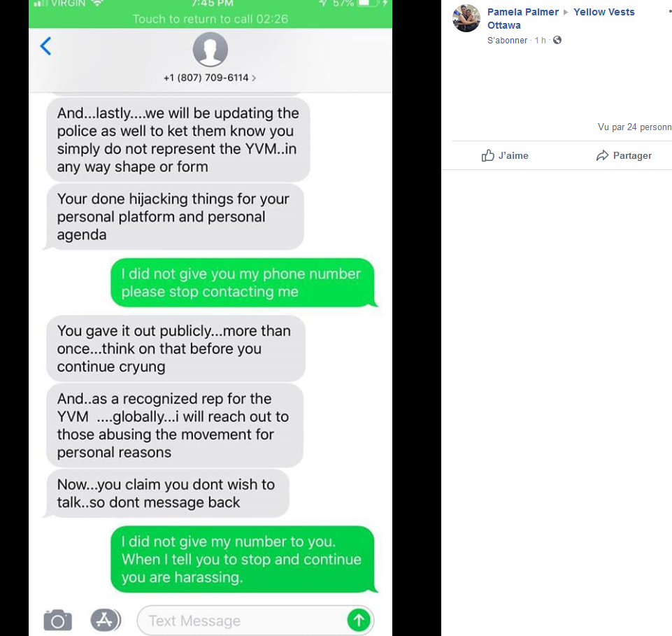Open the App Store apps icon

coord(106,620)
